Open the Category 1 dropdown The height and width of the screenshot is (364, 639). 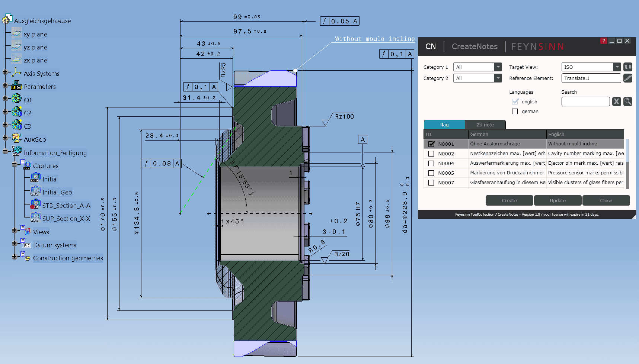tap(498, 67)
